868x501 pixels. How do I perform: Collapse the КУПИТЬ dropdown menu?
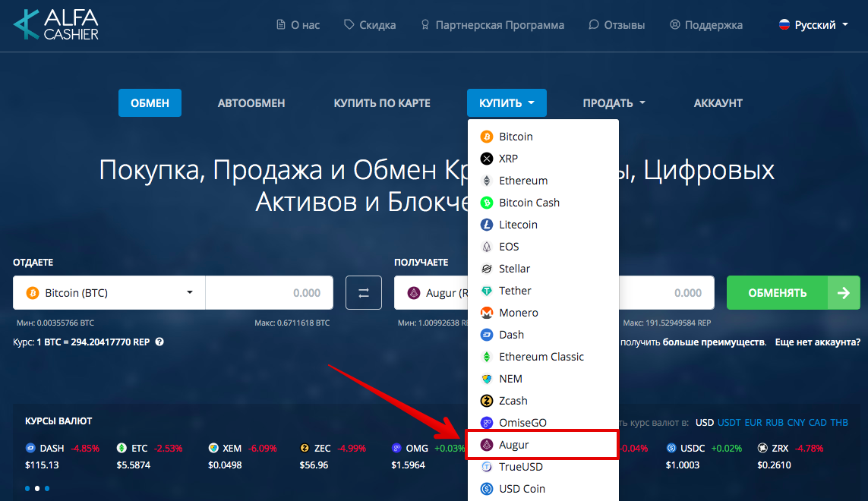(x=507, y=103)
